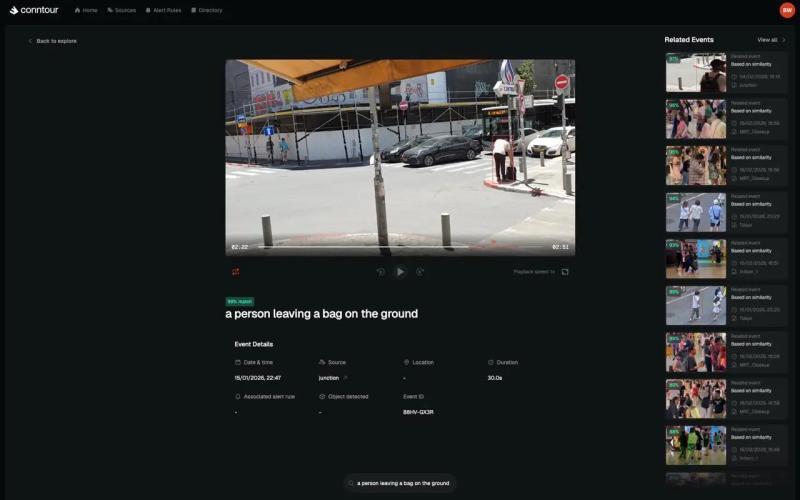Click the red icon below the video's left corner
The height and width of the screenshot is (500, 800).
pos(236,271)
